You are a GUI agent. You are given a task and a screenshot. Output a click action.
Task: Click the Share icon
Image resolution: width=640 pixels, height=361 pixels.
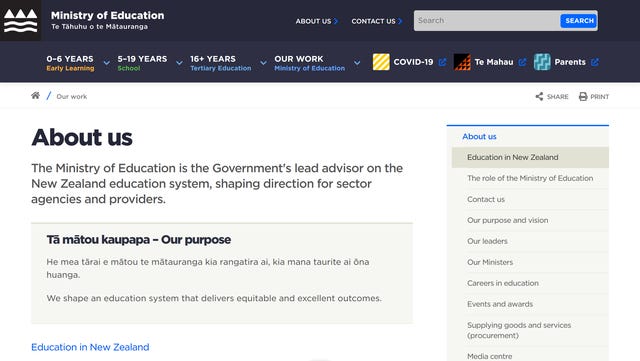pyautogui.click(x=539, y=96)
